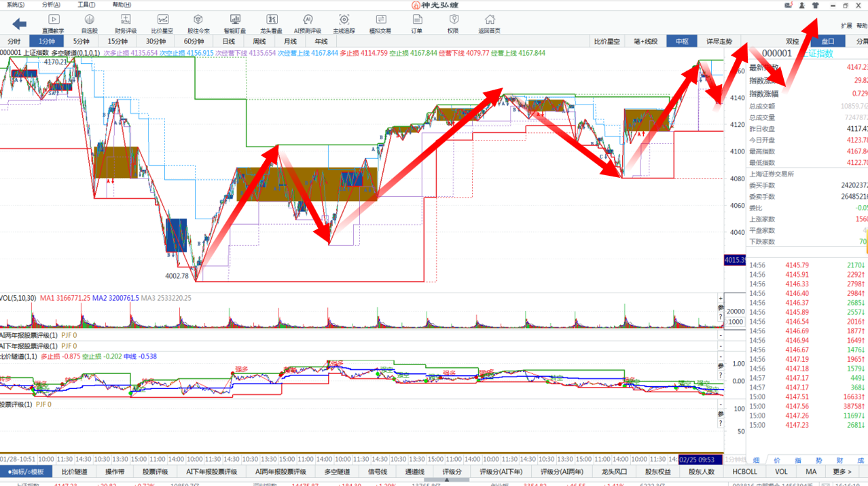Open the skin theme shirt icon
Screen dimensions: 868x486
(816, 5)
